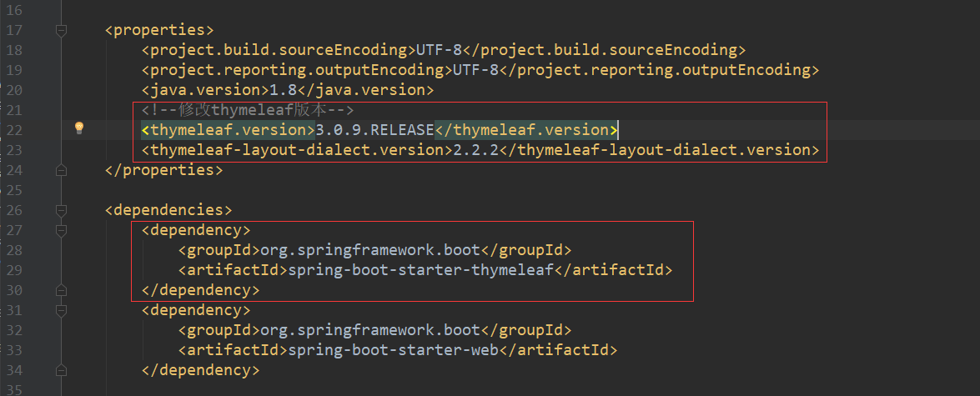Viewport: 980px width, 396px height.
Task: Click the spring-boot-starter-web artifactId text
Action: coord(393,350)
